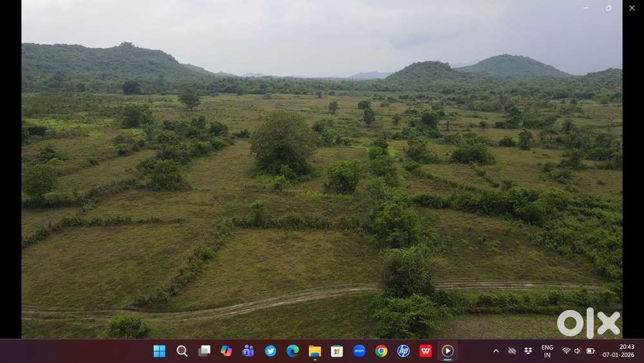
Task: Switch the ENG IN input language
Action: [x=547, y=351]
